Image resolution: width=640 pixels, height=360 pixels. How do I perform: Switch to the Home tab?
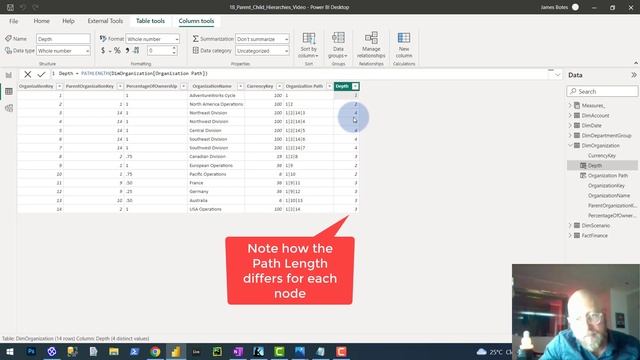(42, 21)
